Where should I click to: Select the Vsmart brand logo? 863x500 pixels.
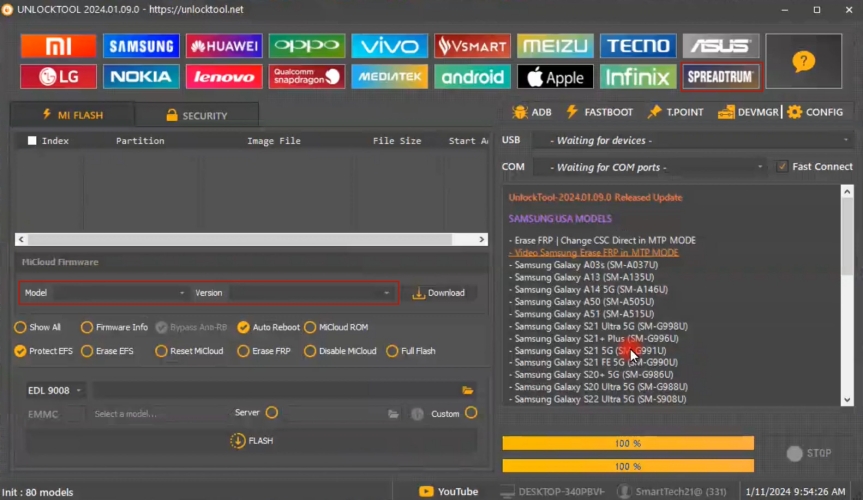[472, 46]
